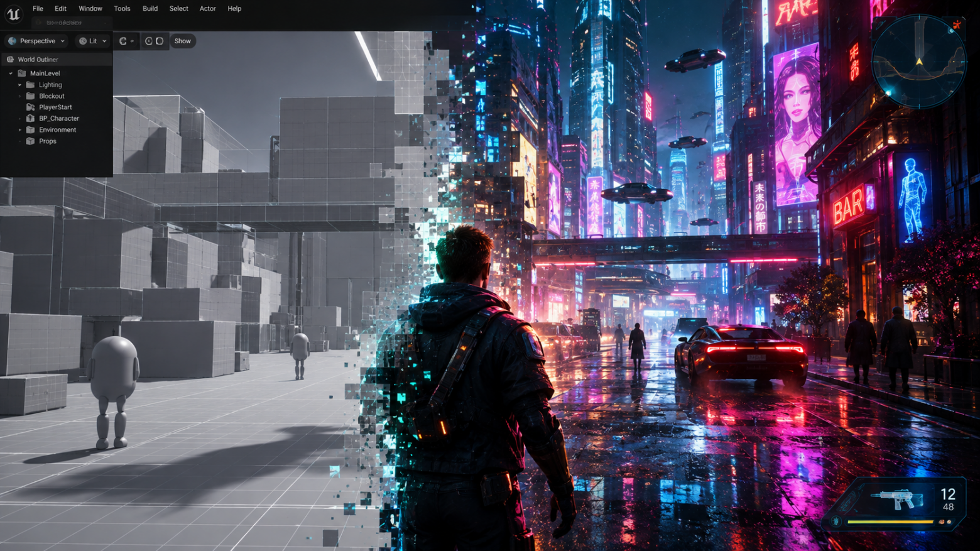Click the circular minimap radar

click(918, 61)
